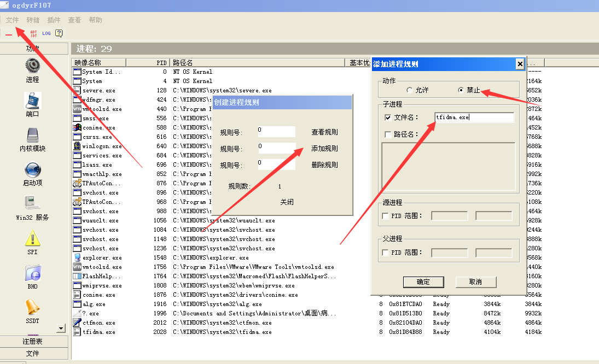This screenshot has width=599, height=364.
Task: Click 查看规则 in 创建进程规则 dialog
Action: point(324,132)
